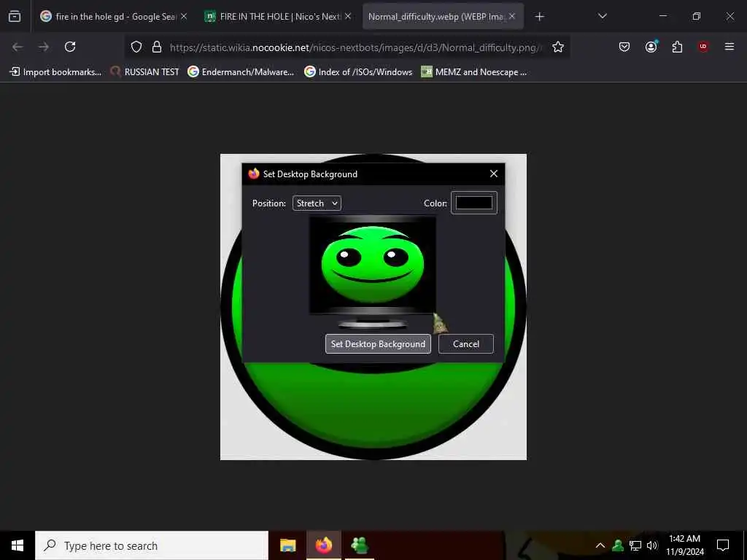This screenshot has height=560, width=747.
Task: Open Action Center notifications icon
Action: point(723,545)
